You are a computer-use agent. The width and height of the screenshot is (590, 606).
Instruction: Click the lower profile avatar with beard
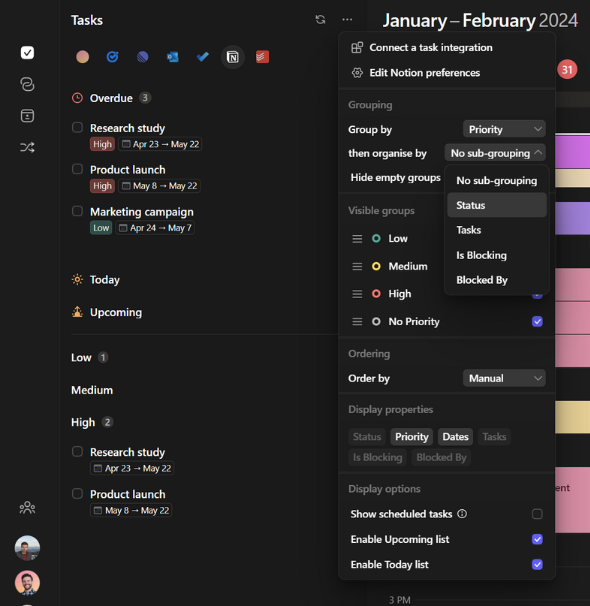pos(27,583)
